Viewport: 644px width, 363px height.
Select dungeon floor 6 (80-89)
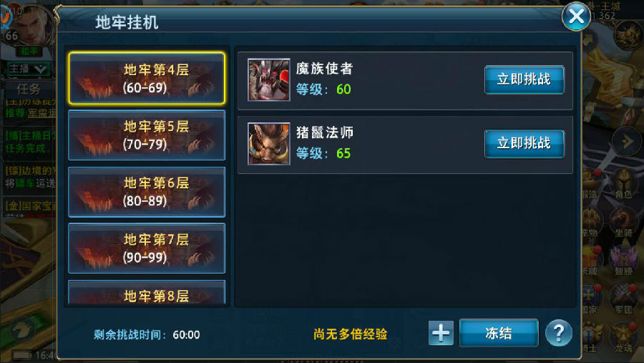[147, 192]
